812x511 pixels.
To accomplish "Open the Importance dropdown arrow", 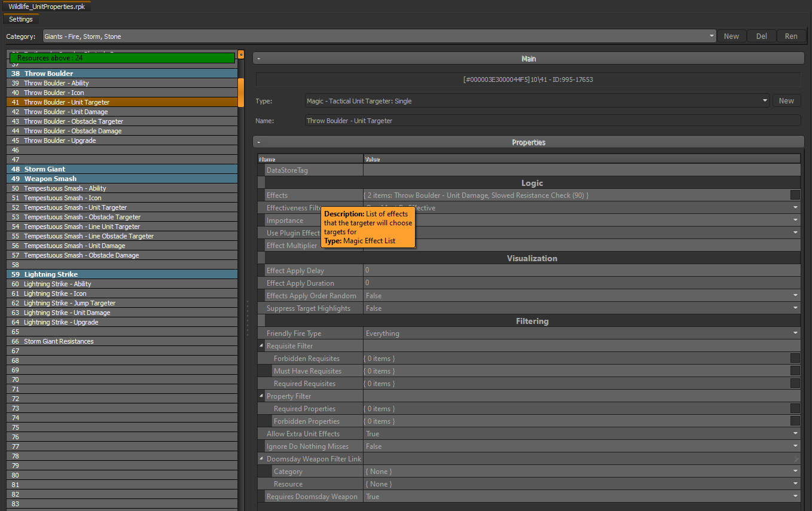I will 796,220.
